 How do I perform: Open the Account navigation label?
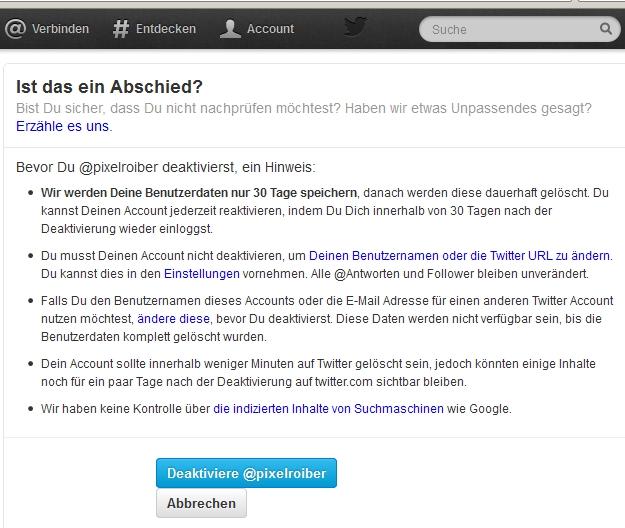tap(270, 29)
